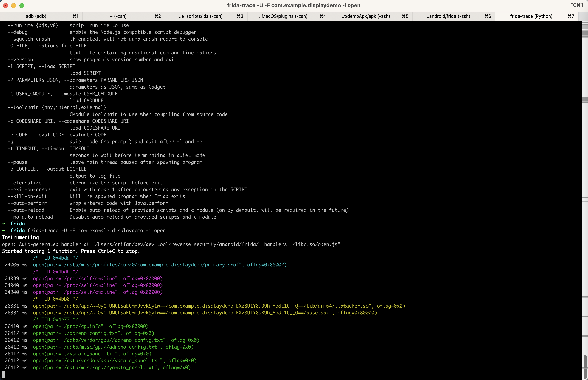Click the '/* TID 0x4bb8 */' comment

(x=56, y=299)
